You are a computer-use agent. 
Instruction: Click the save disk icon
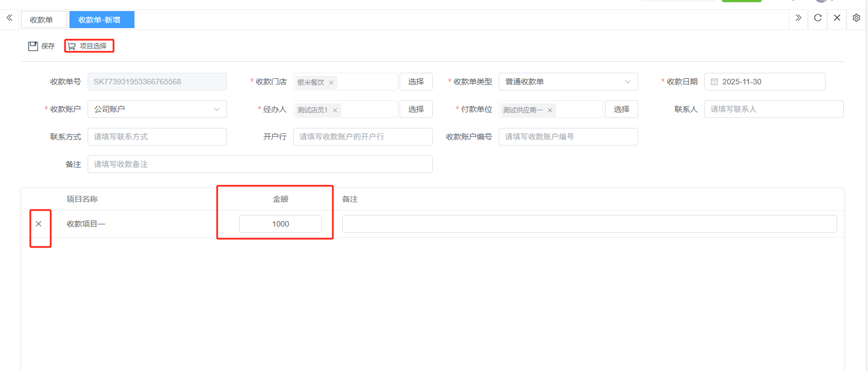pos(33,46)
